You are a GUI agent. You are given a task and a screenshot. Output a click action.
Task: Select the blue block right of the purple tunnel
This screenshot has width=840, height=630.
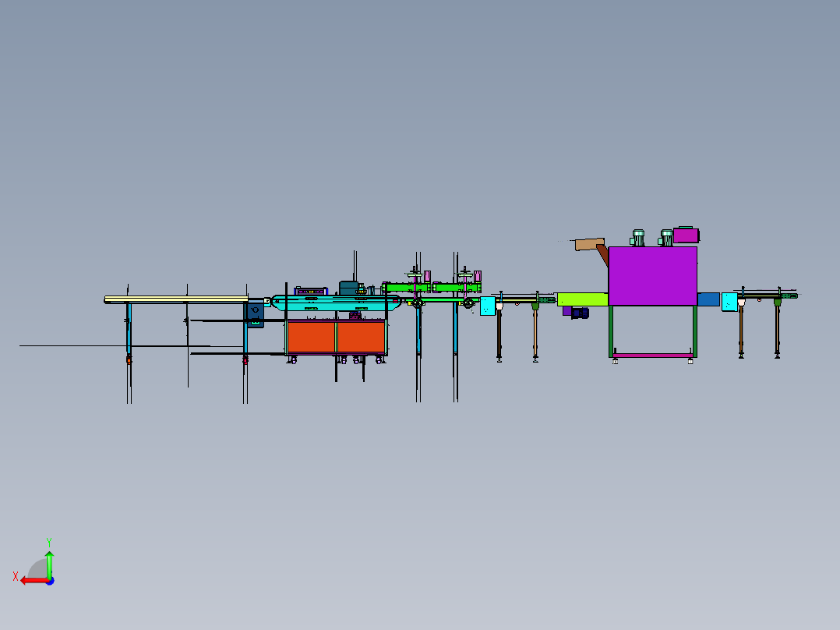tap(708, 299)
